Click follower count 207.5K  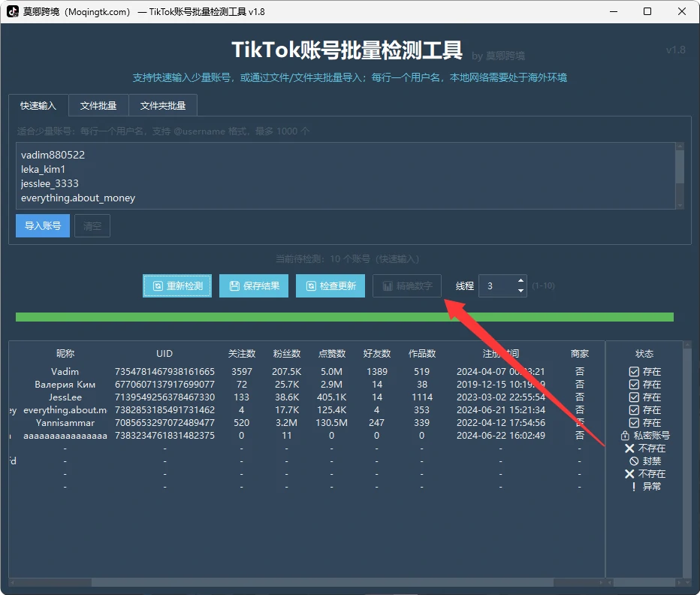point(287,372)
